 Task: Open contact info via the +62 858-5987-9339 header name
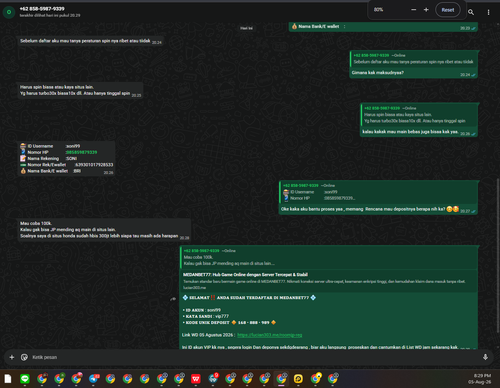(42, 9)
